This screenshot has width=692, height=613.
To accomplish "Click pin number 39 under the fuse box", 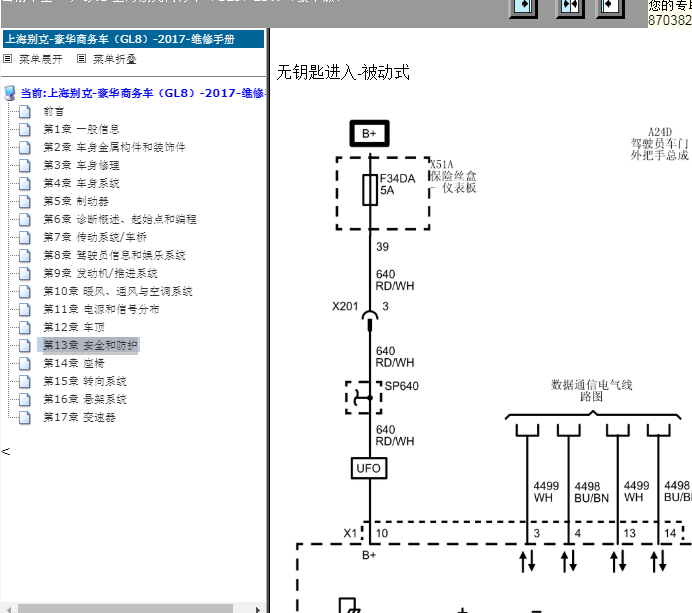I will pyautogui.click(x=382, y=247).
